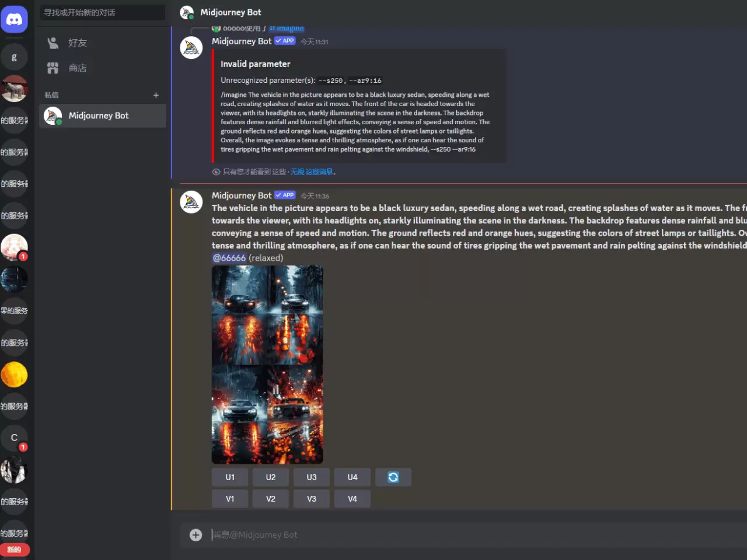Open the server with letter g avatar
Screen dimensions: 747x560
(14, 57)
